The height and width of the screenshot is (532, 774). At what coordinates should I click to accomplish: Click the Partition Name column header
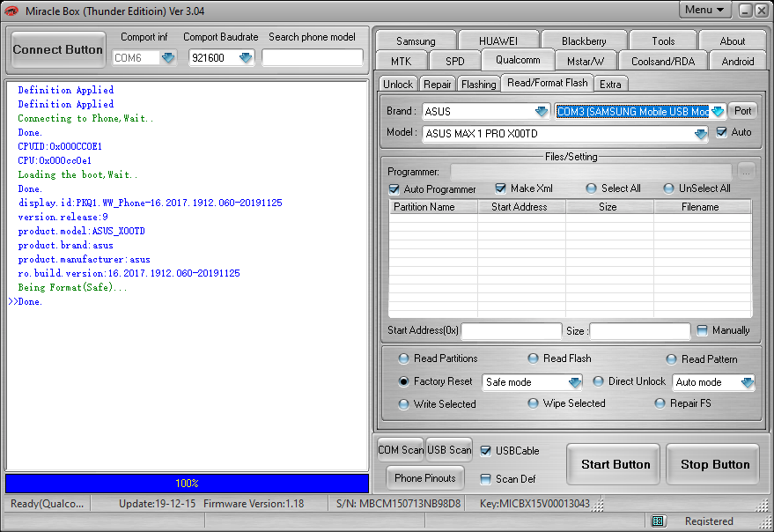[x=433, y=207]
